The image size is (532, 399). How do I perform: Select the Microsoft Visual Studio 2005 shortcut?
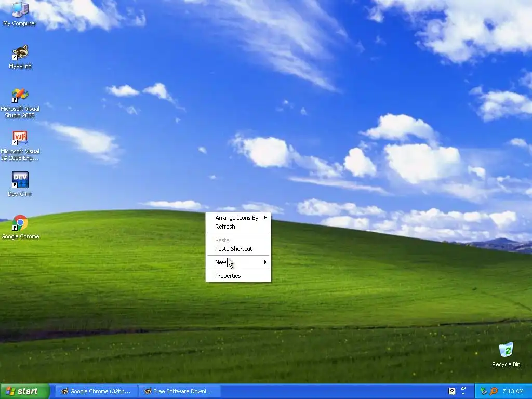tap(20, 103)
